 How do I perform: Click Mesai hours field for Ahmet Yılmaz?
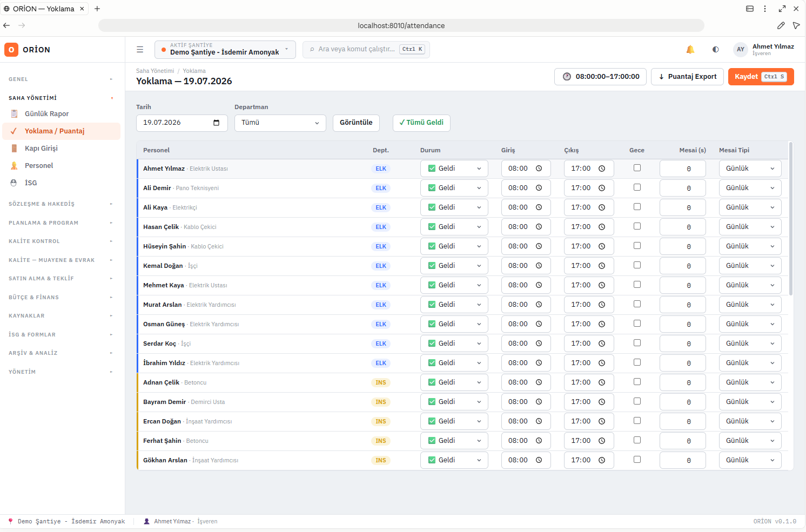(683, 169)
